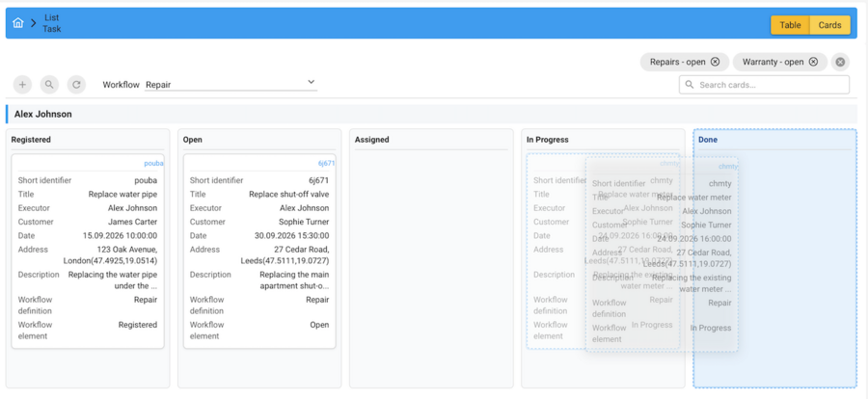This screenshot has height=399, width=868.
Task: Remove the 'Warranty - open' filter chip
Action: (813, 62)
